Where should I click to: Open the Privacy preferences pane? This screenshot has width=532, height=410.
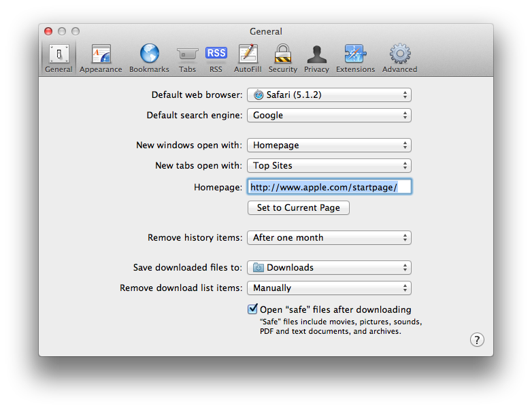click(x=316, y=58)
